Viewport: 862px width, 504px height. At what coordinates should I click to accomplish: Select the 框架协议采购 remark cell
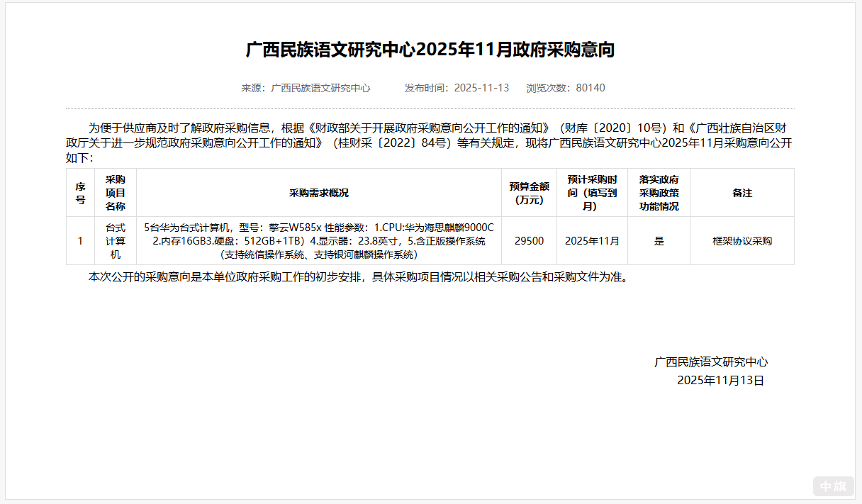click(x=741, y=240)
